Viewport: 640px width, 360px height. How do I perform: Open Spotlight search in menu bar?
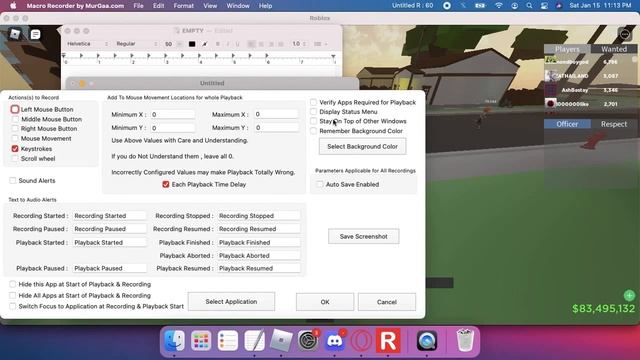529,6
